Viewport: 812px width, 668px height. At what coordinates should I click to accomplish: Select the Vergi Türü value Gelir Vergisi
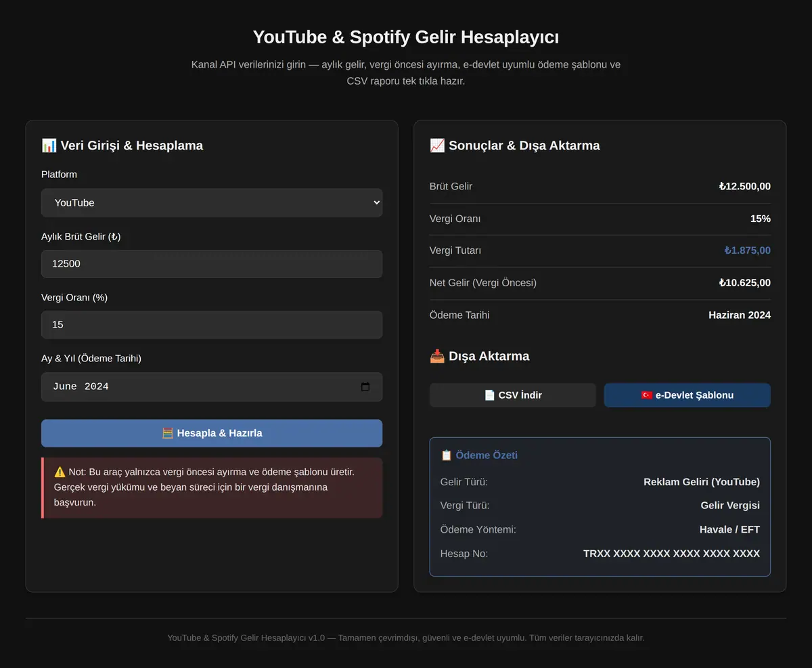(x=730, y=506)
